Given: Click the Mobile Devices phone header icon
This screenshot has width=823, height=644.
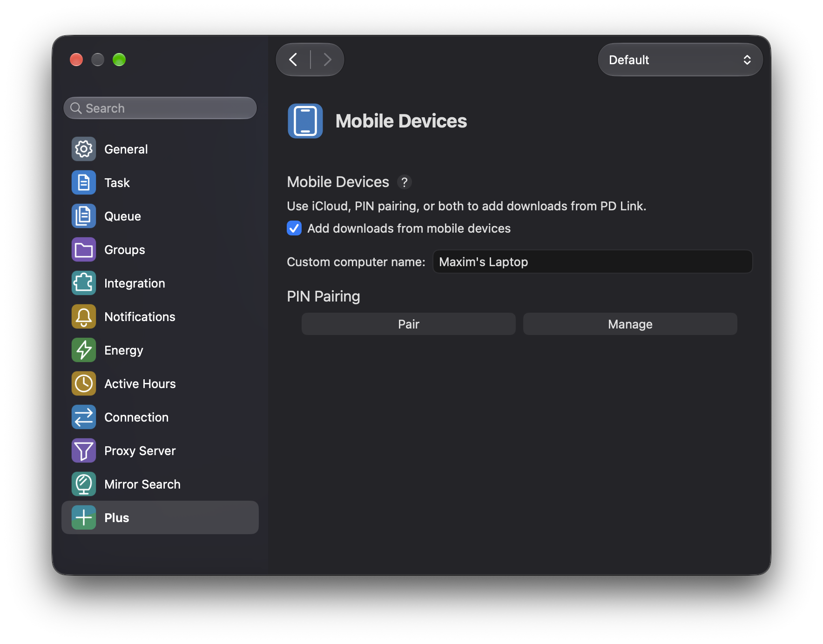Looking at the screenshot, I should (x=305, y=121).
